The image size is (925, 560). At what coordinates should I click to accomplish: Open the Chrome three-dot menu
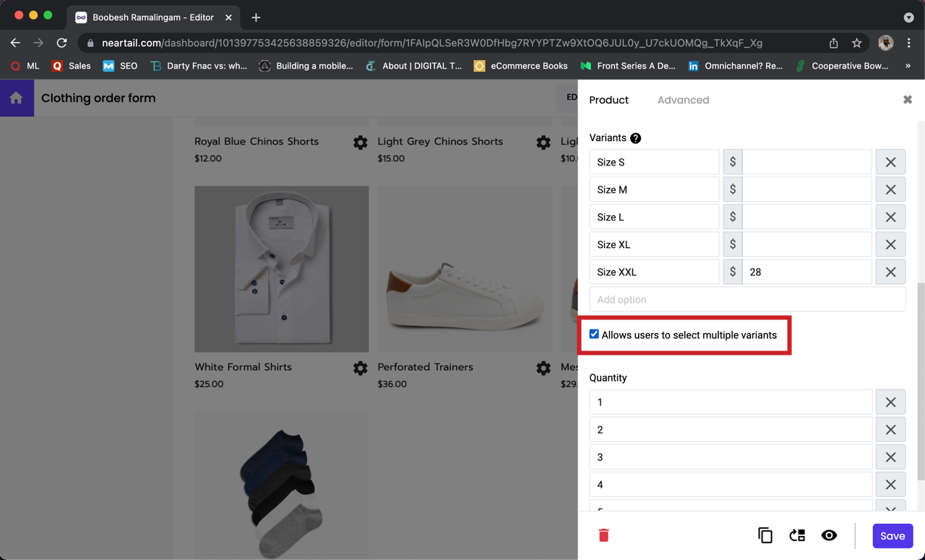click(x=909, y=43)
